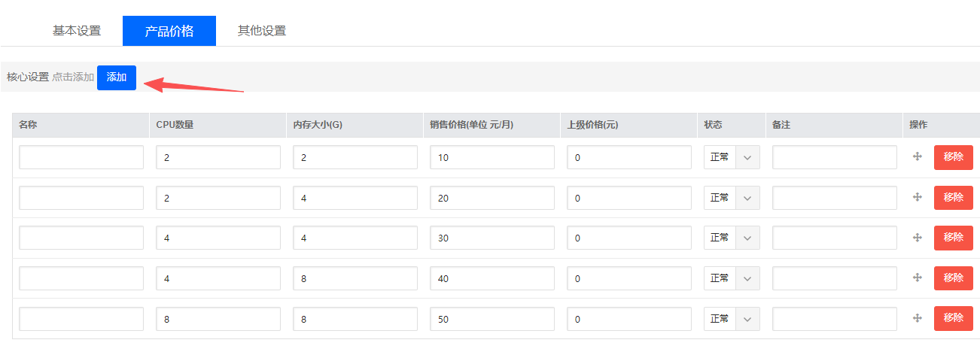The width and height of the screenshot is (980, 349).
Task: Click the 备注 field in the last row
Action: click(x=835, y=319)
